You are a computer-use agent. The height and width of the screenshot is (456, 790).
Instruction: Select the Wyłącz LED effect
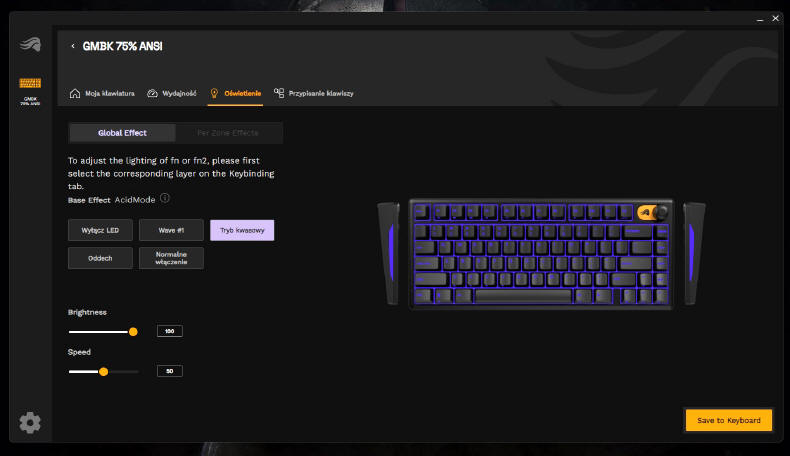[x=100, y=230]
